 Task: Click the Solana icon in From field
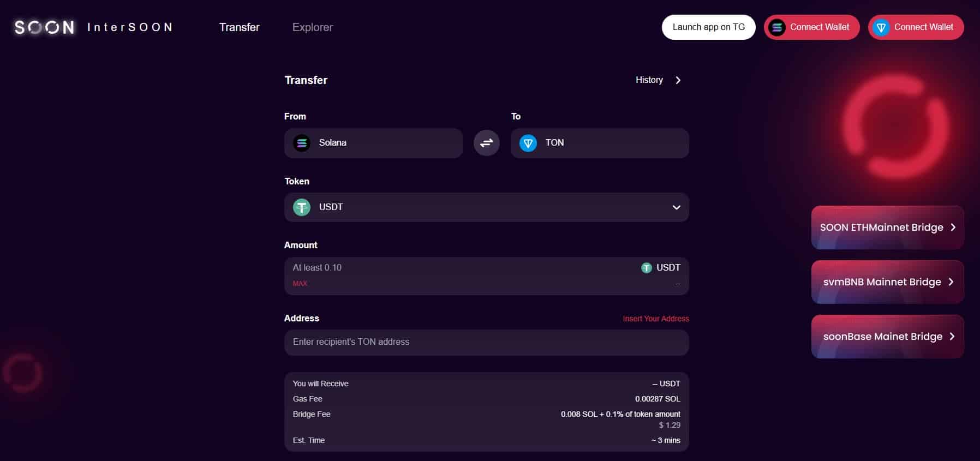[302, 143]
